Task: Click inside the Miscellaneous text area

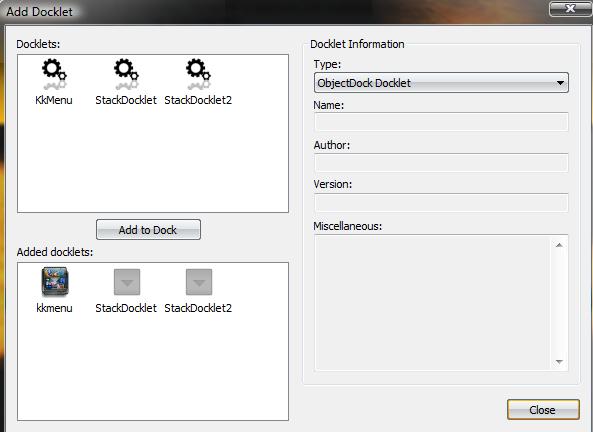Action: [433, 302]
